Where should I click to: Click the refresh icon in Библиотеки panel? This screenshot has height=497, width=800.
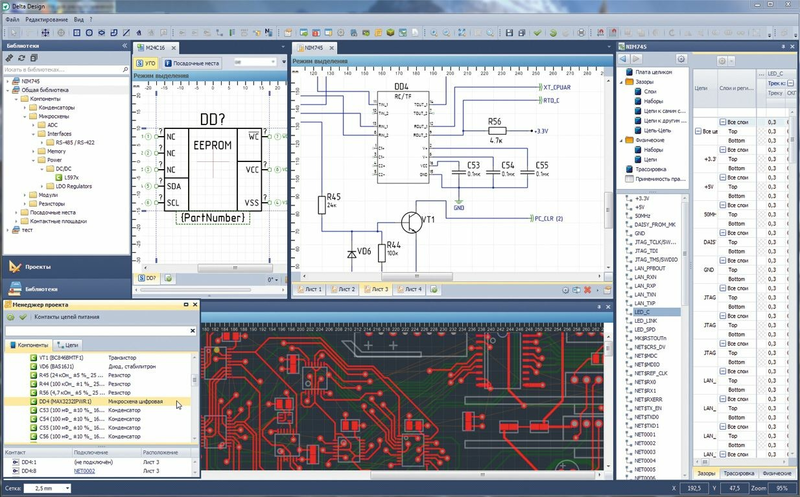[x=21, y=58]
